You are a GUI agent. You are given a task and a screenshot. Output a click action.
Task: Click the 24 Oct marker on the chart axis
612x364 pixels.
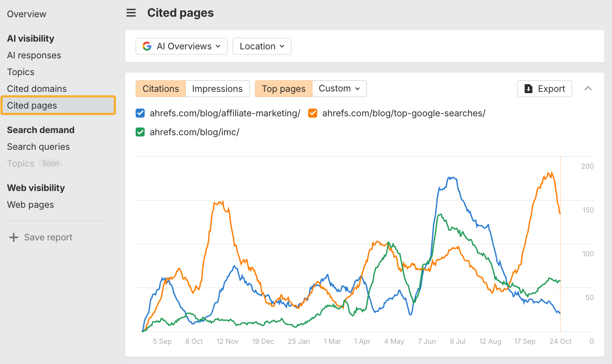(x=560, y=341)
